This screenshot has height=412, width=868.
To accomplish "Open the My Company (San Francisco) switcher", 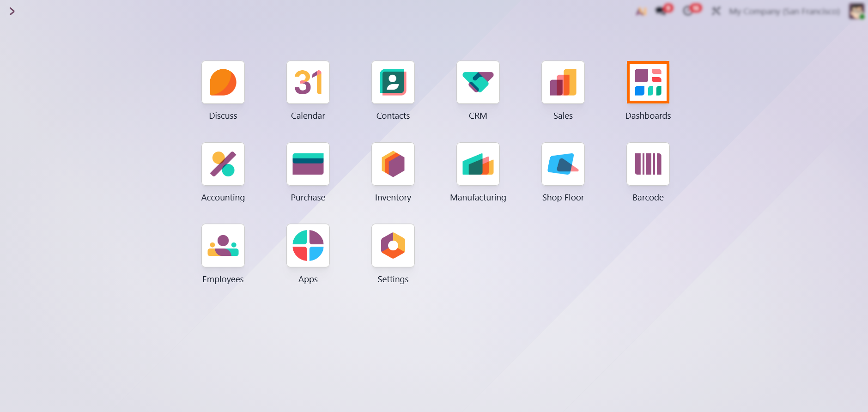I will click(784, 11).
